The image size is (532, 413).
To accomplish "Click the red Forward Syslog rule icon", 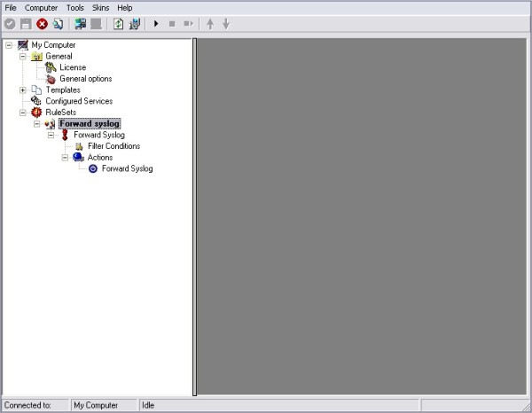I will [65, 135].
